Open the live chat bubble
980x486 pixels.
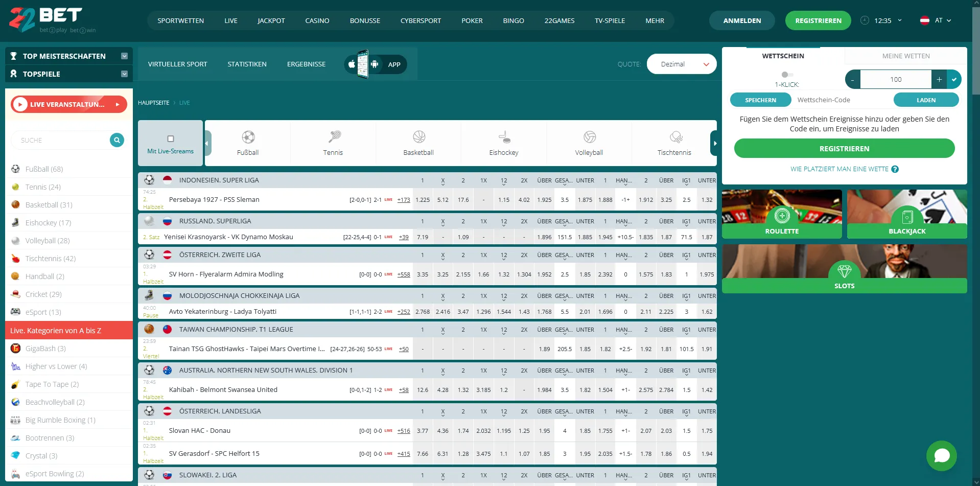[x=942, y=455]
